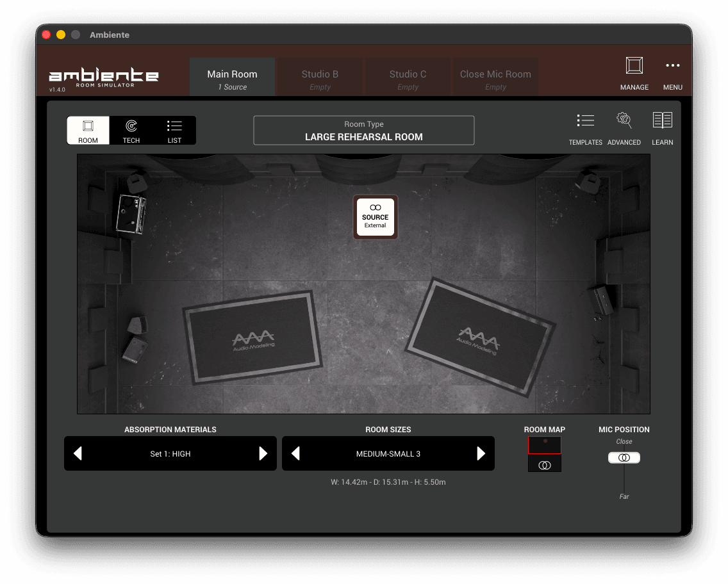Select previous absorption materials set
Screen dimensions: 728x584
78,454
